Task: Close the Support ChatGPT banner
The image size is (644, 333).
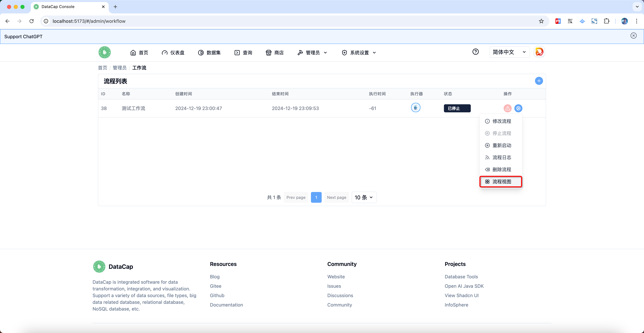Action: [633, 36]
